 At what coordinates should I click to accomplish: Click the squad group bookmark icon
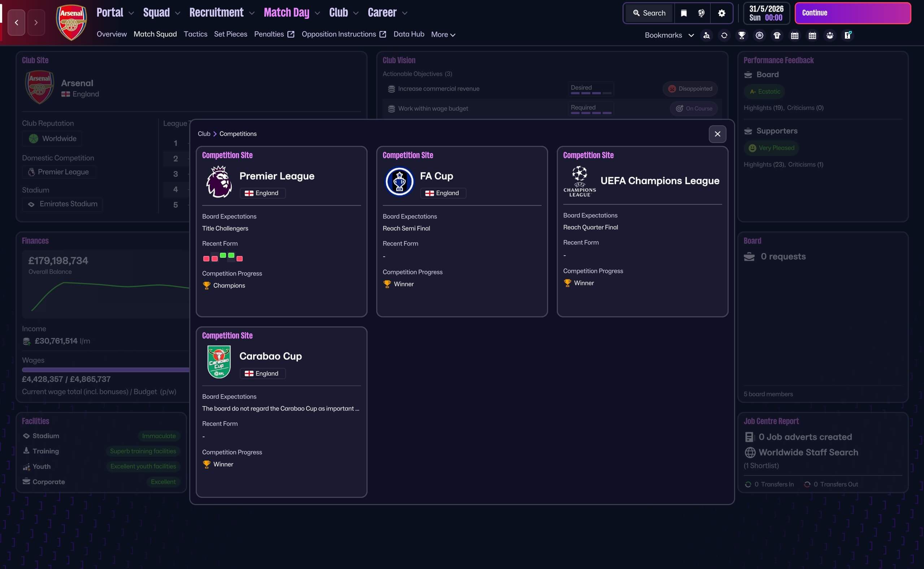pos(830,35)
